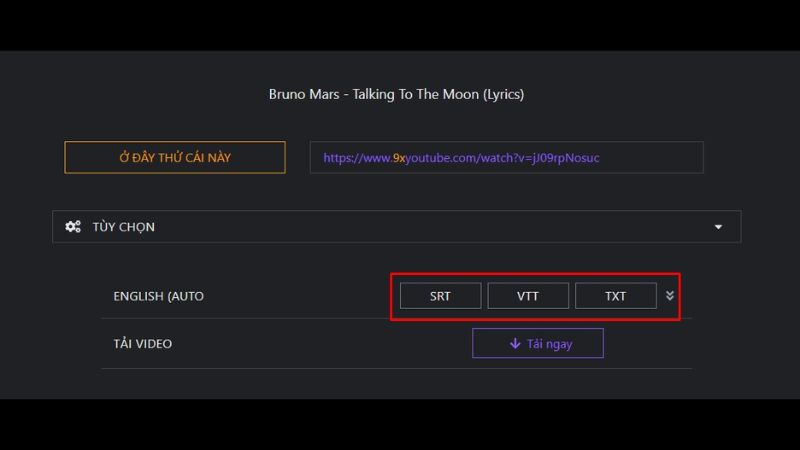Click the double-chevron icon after TXT
The height and width of the screenshot is (450, 800).
[670, 296]
